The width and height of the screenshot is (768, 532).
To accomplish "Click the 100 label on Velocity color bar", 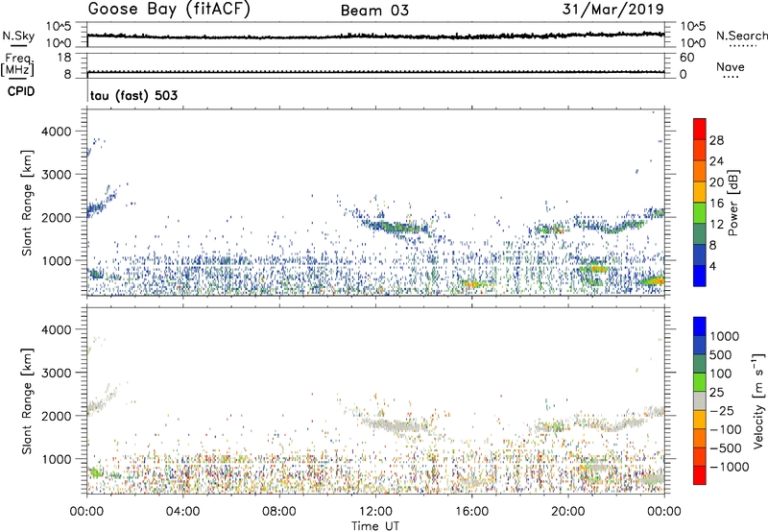I will point(721,374).
